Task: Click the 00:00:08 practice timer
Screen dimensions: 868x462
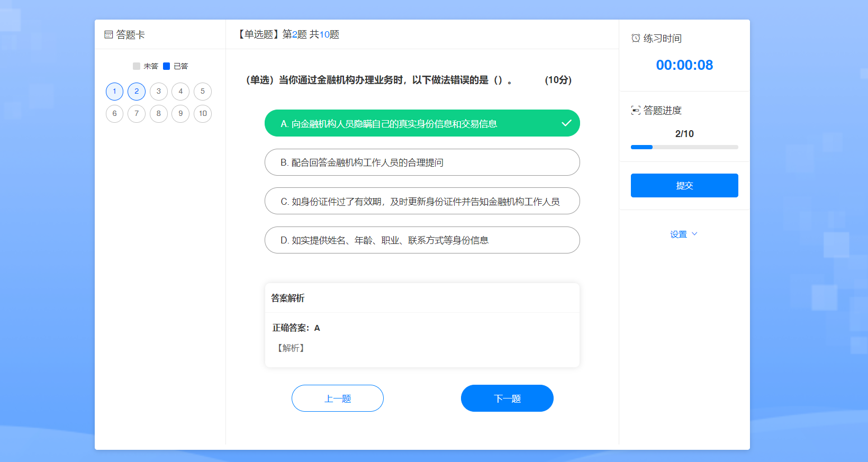Action: [684, 65]
